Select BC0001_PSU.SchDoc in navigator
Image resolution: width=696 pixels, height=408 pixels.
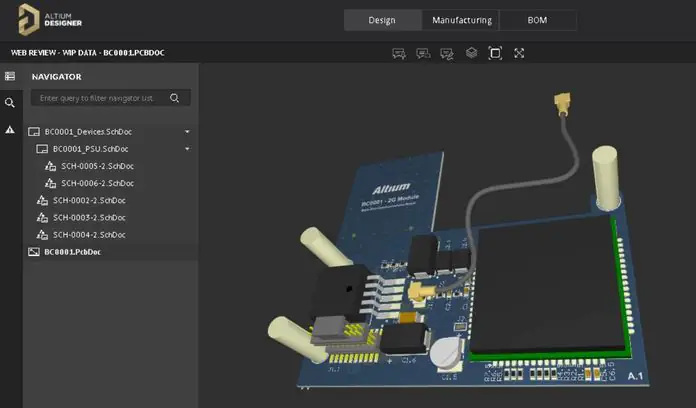tap(91, 149)
